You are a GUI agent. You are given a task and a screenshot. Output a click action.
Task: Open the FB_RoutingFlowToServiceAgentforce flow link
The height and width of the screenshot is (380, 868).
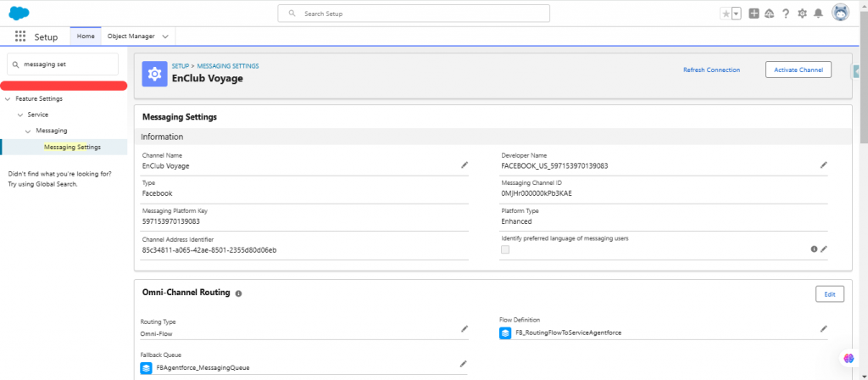(568, 332)
